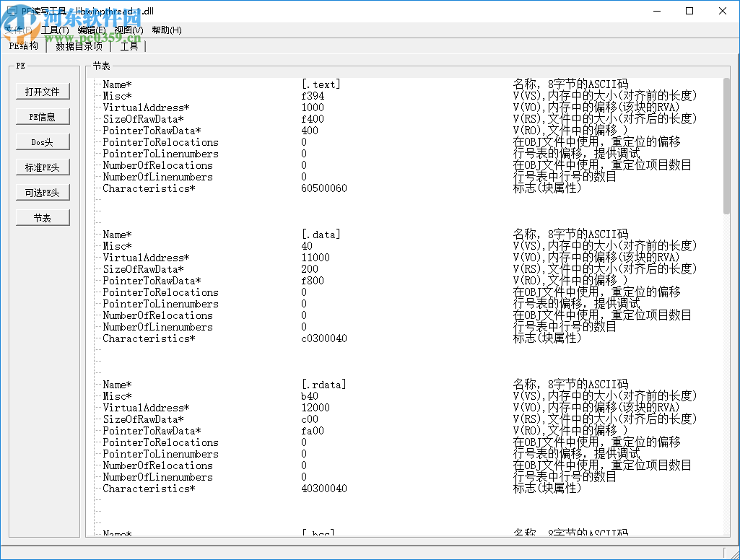Switch to the PE结构 tab

[24, 46]
